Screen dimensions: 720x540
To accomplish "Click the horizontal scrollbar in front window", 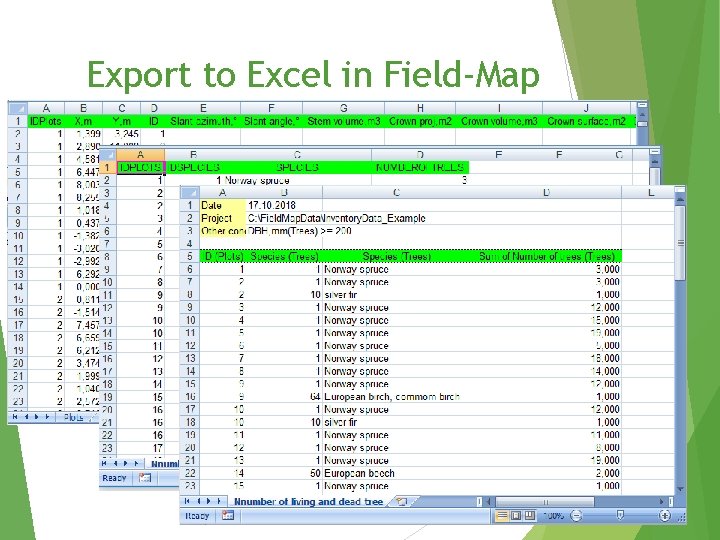I will pyautogui.click(x=545, y=502).
